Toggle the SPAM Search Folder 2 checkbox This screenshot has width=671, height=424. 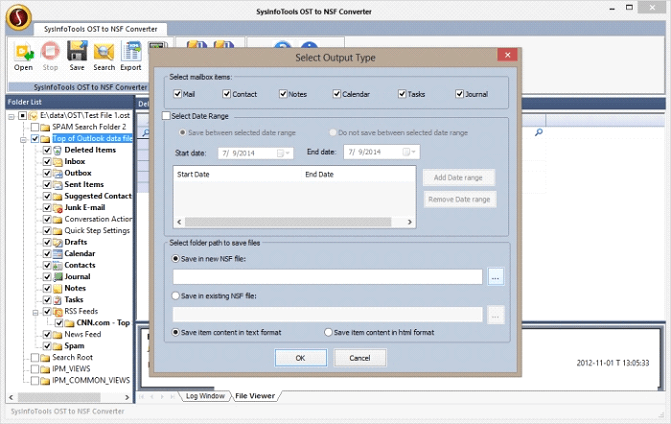click(x=35, y=127)
